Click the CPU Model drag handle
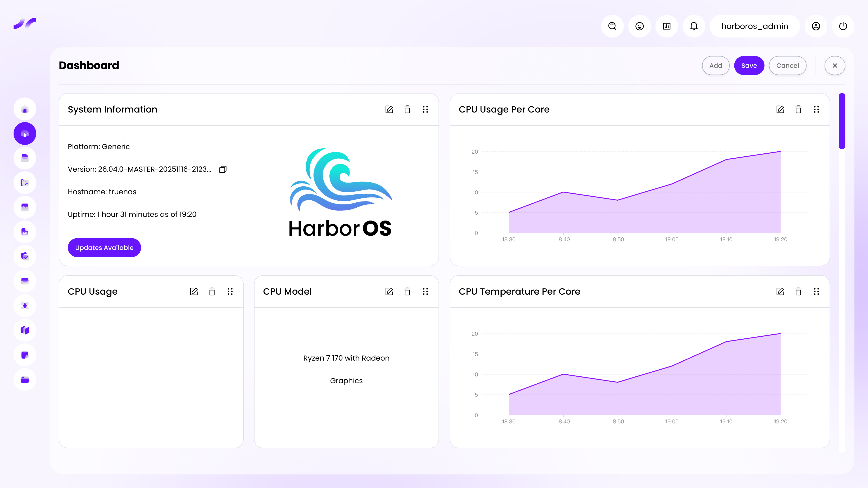 coord(425,291)
